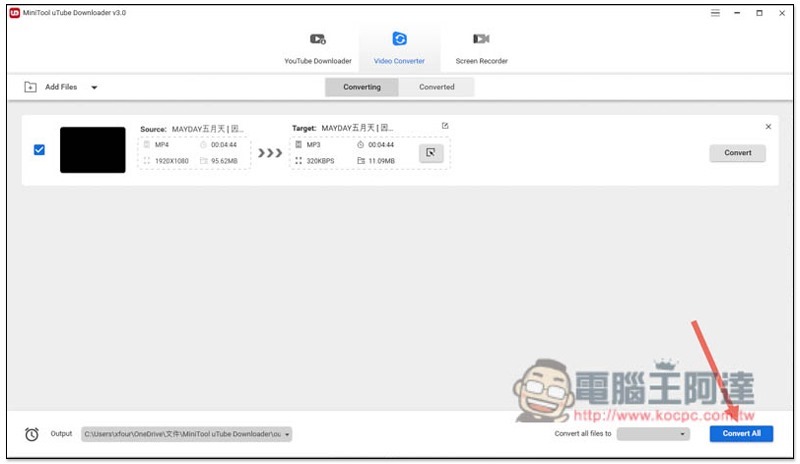Click the Convert All button
800x464 pixels.
coord(741,433)
